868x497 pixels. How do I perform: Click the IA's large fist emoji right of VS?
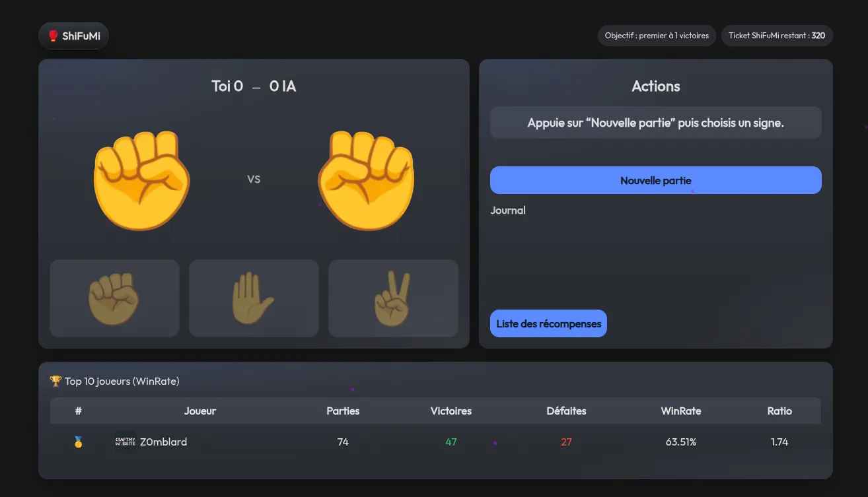tap(366, 180)
